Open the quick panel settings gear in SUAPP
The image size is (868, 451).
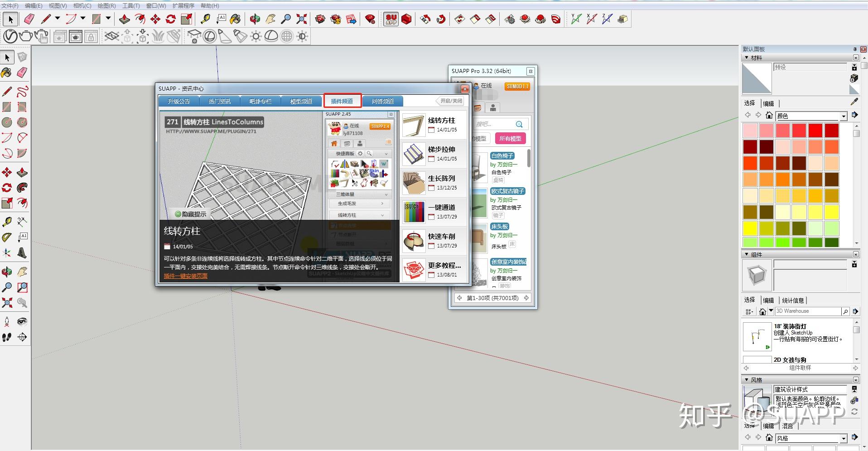point(360,154)
